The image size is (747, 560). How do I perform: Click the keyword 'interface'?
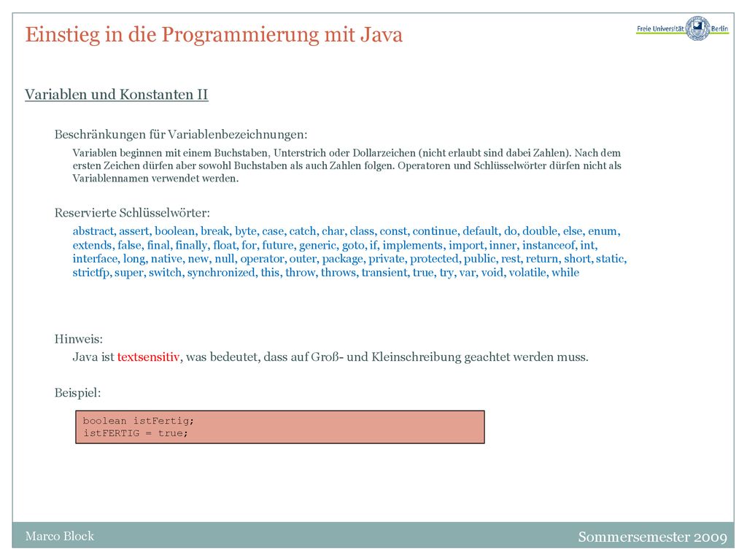96,259
